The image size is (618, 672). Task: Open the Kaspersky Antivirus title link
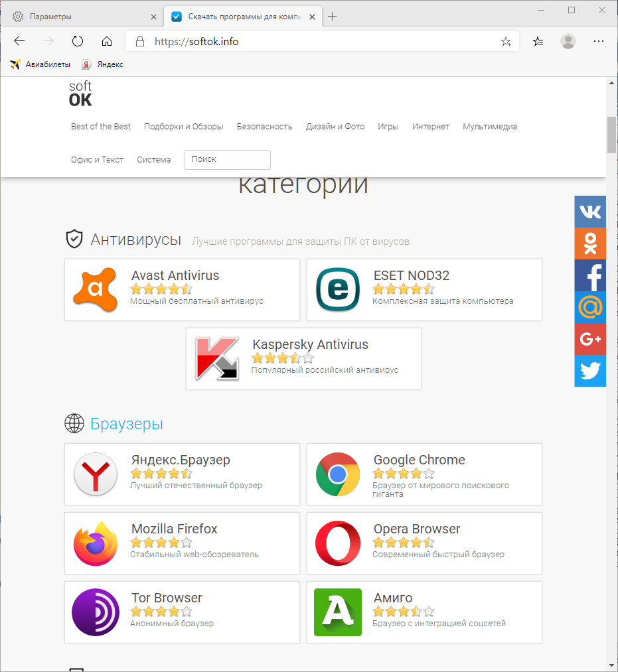click(x=311, y=344)
